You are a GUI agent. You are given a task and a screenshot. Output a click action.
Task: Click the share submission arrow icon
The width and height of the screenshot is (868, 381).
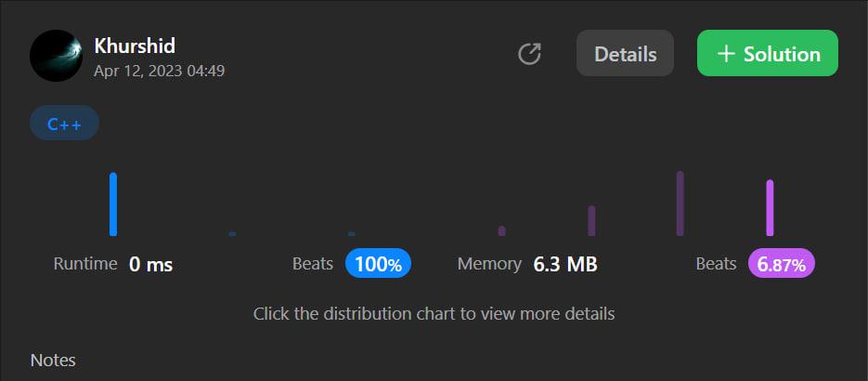pyautogui.click(x=529, y=54)
